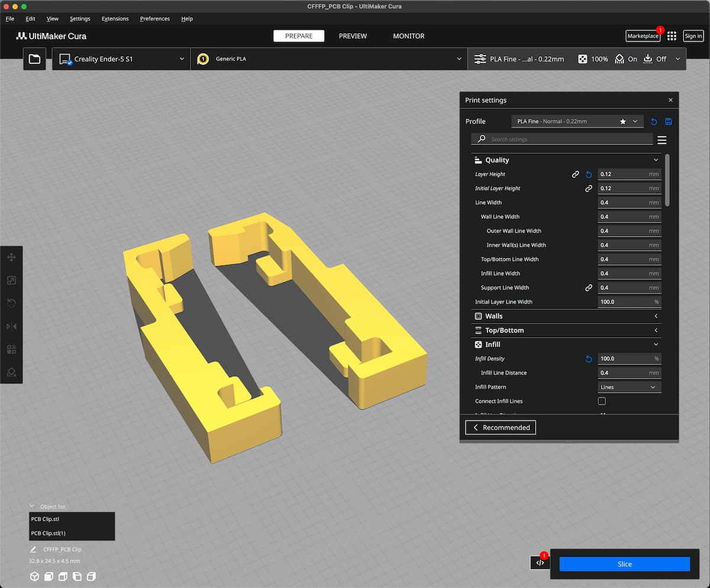Image resolution: width=710 pixels, height=588 pixels.
Task: Reset the Infill Density value
Action: pyautogui.click(x=589, y=359)
